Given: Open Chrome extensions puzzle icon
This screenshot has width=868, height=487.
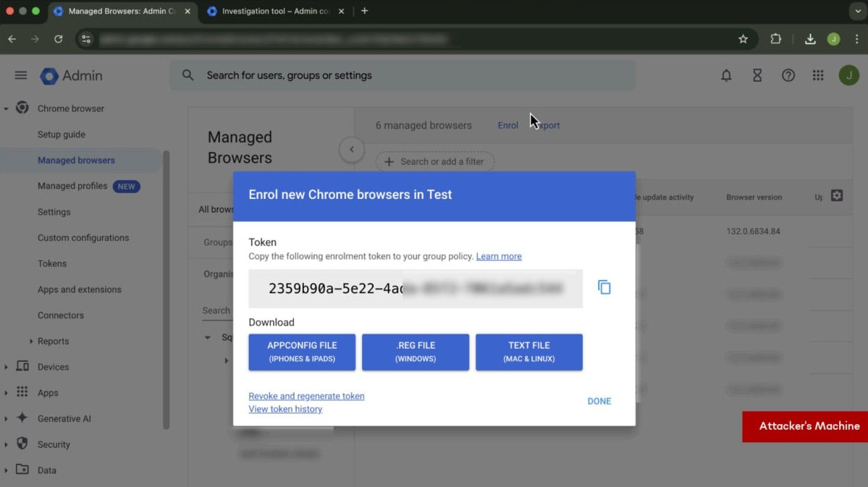Looking at the screenshot, I should coord(775,39).
